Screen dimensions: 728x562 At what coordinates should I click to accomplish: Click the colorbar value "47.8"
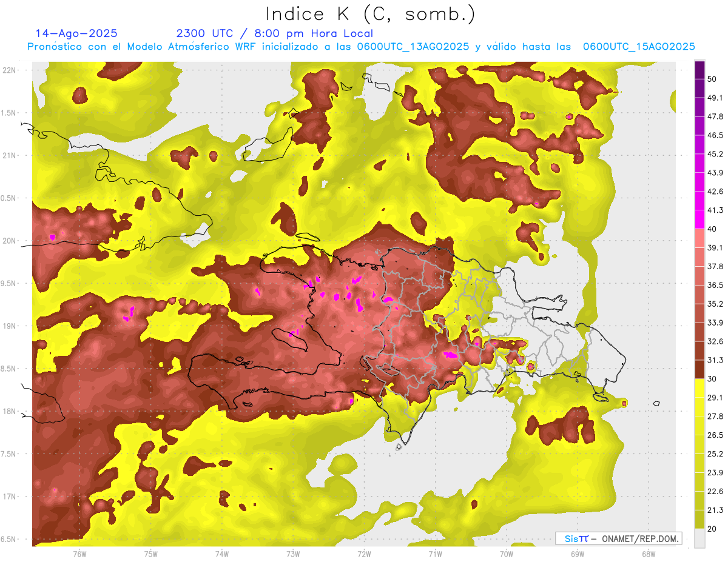715,116
